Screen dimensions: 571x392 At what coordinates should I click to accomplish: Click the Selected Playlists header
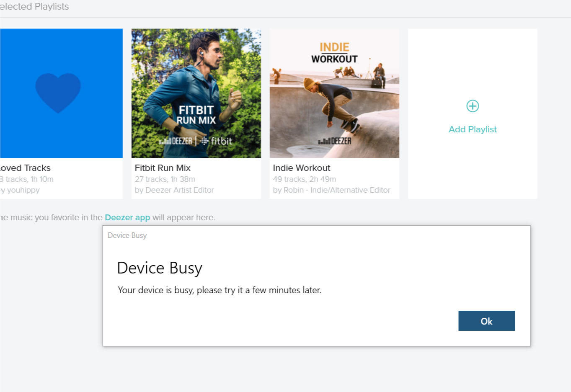tap(34, 6)
